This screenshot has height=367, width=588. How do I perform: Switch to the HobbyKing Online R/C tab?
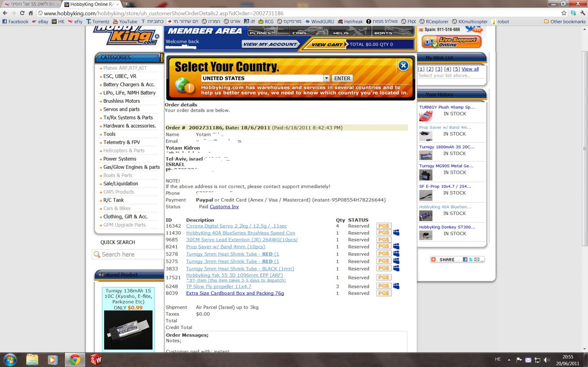92,4
